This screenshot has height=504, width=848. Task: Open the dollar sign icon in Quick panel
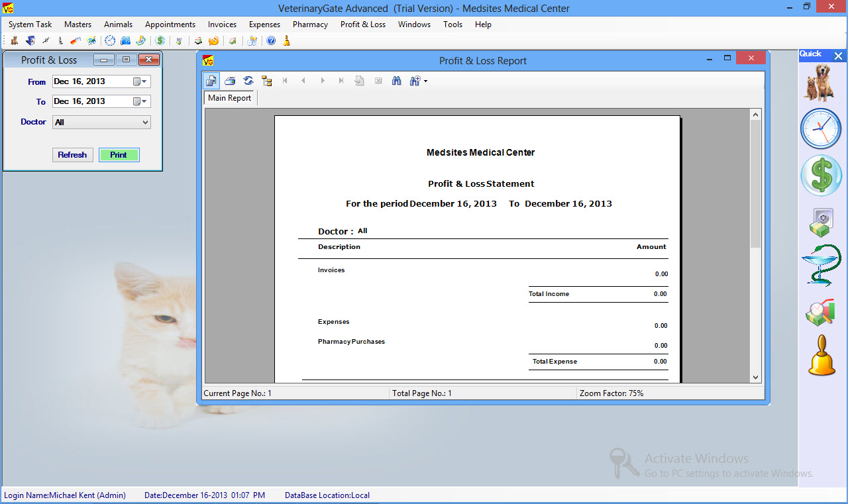tap(821, 176)
